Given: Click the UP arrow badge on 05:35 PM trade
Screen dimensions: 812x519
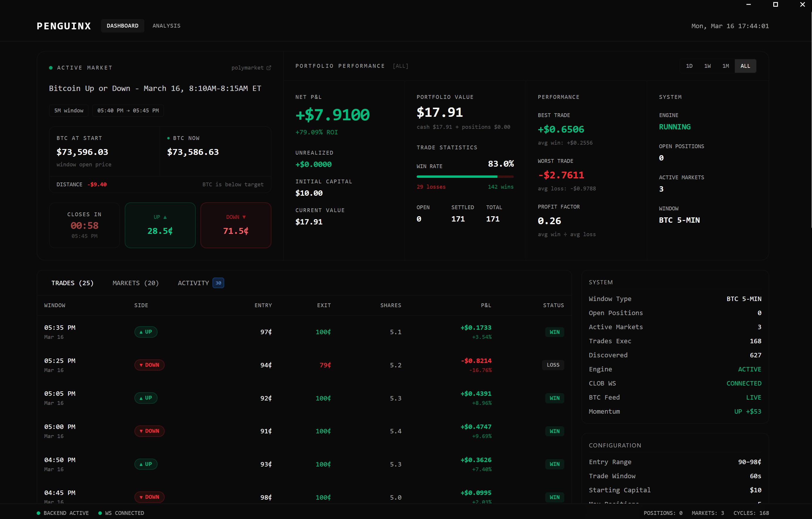Looking at the screenshot, I should tap(146, 332).
